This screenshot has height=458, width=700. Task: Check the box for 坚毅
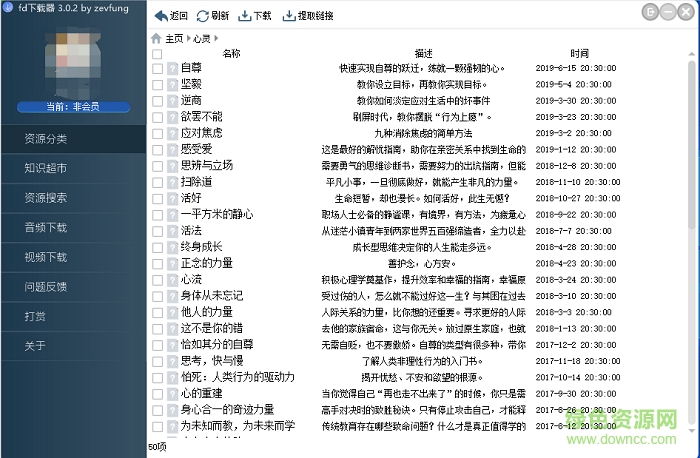pos(157,85)
